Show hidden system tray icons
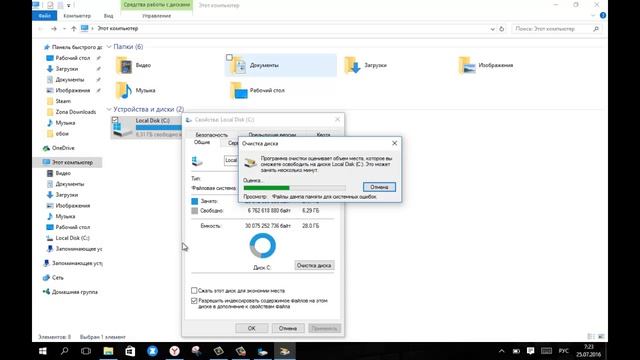Viewport: 640px width, 360px height. pos(502,351)
